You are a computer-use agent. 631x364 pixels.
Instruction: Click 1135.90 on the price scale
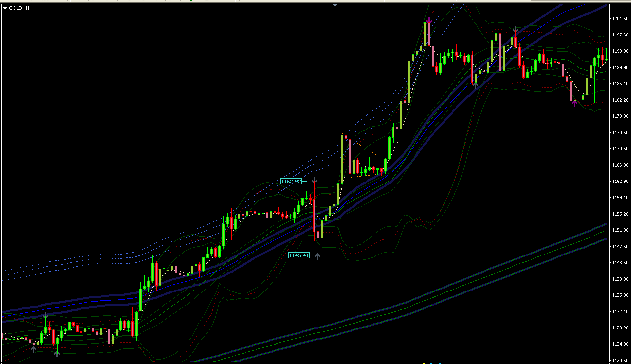pos(620,295)
